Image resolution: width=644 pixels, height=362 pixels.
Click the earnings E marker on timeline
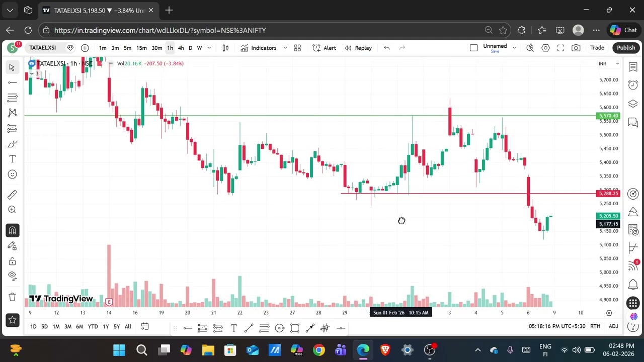click(x=109, y=302)
